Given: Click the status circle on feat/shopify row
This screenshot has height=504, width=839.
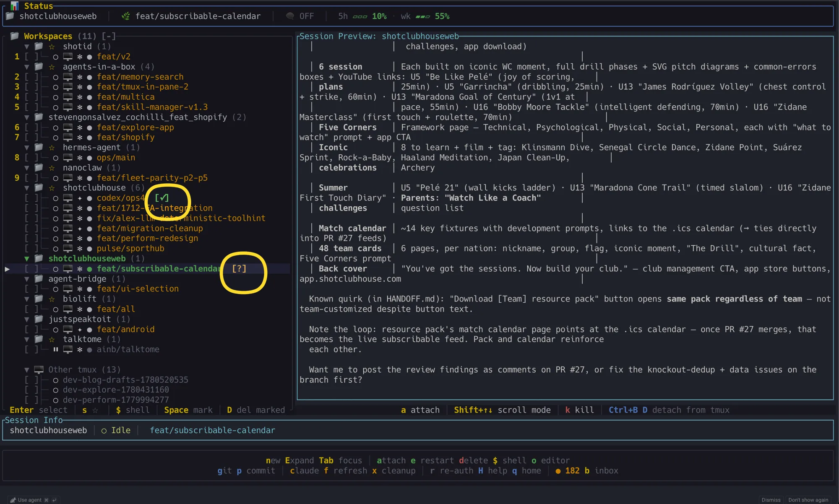Looking at the screenshot, I should click(55, 138).
